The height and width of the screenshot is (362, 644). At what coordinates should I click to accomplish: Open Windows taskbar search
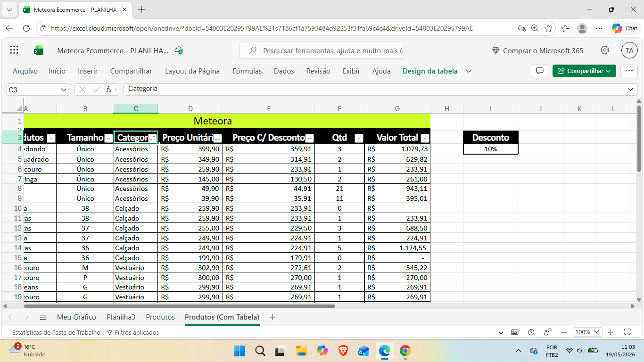(x=260, y=351)
